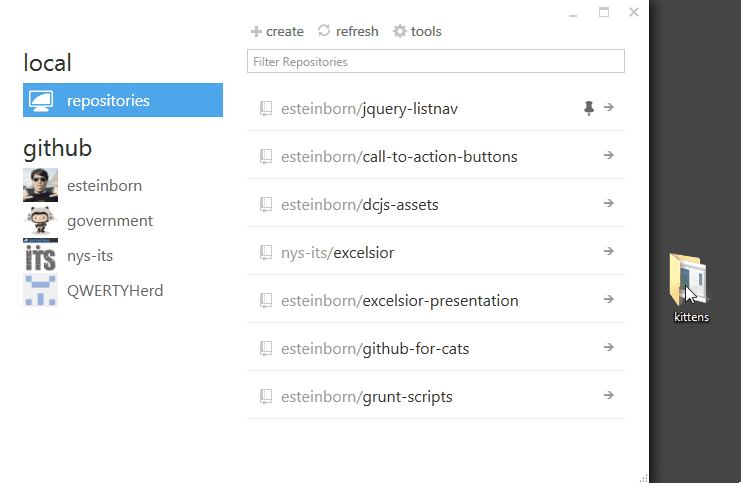Click the repo book icon beside call-to-action-buttons

(266, 156)
